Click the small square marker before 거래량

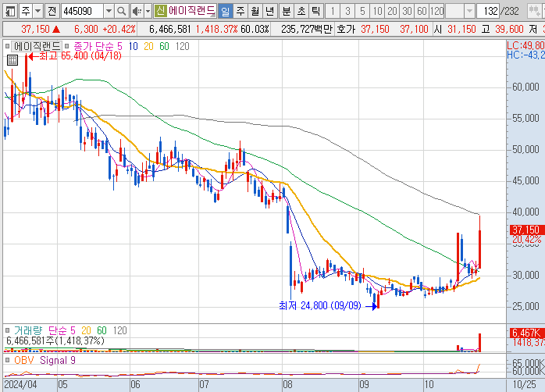point(7,330)
